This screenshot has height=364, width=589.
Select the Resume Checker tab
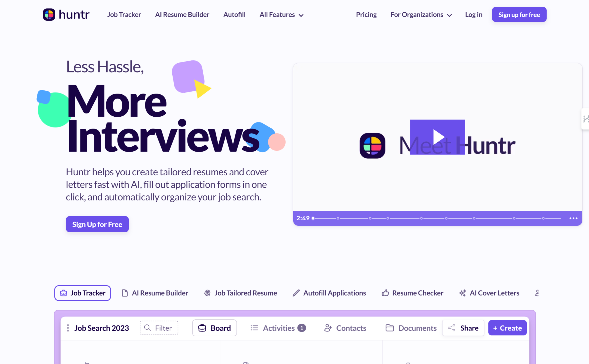[x=413, y=293]
